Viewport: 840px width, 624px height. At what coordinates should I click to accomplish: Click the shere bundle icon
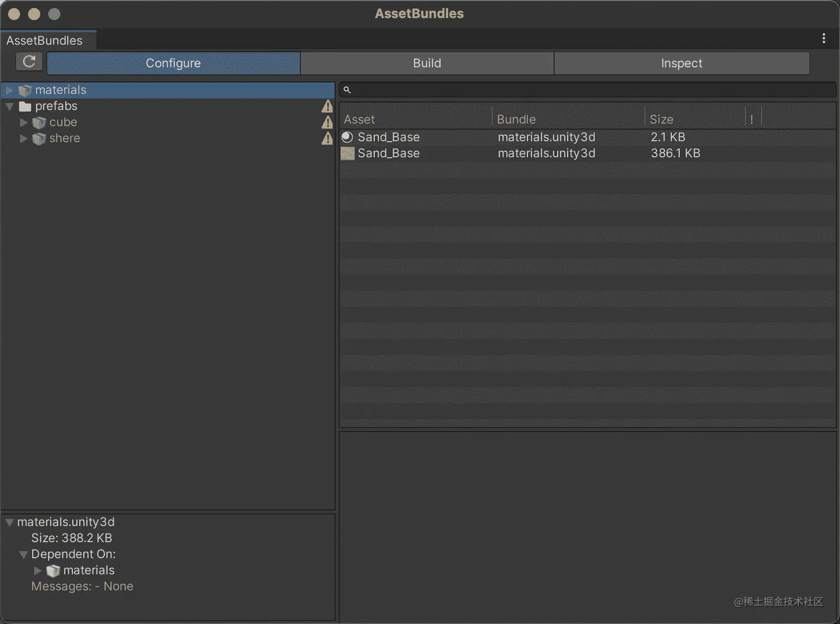coord(39,138)
